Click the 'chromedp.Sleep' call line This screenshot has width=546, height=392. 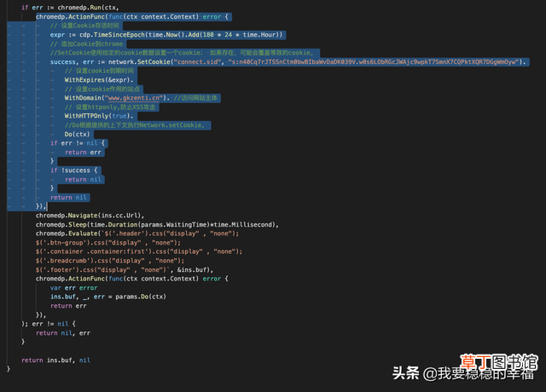pyautogui.click(x=157, y=225)
